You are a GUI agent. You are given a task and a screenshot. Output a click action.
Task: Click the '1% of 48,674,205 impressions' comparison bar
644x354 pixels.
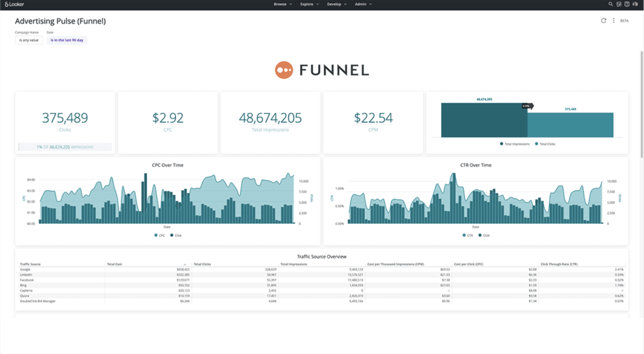tap(65, 147)
